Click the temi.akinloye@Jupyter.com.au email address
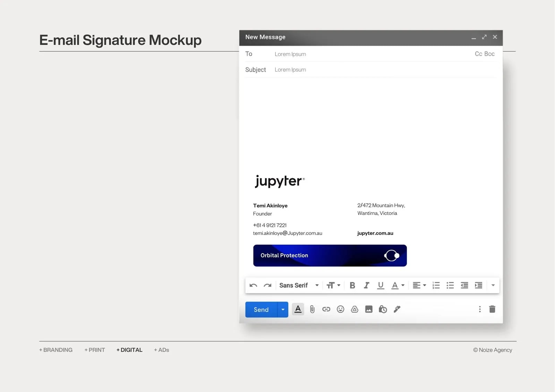555x392 pixels. (x=288, y=233)
